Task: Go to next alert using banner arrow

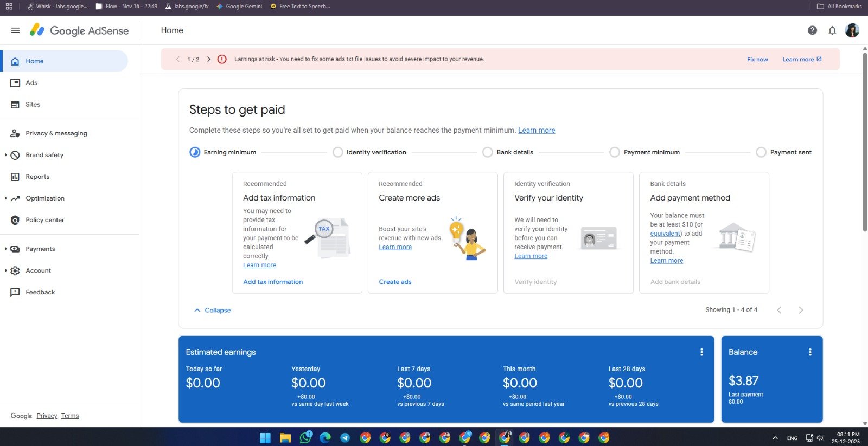Action: [209, 59]
